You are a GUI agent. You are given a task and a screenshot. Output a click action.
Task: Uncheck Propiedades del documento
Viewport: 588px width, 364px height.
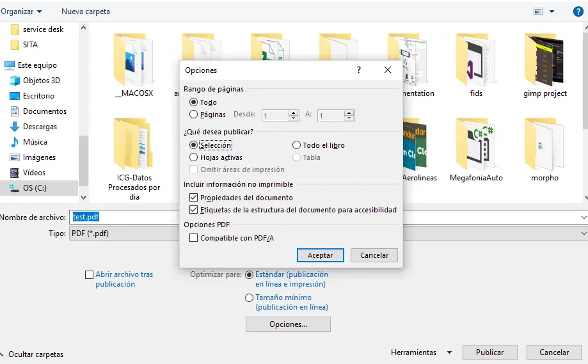pyautogui.click(x=194, y=198)
